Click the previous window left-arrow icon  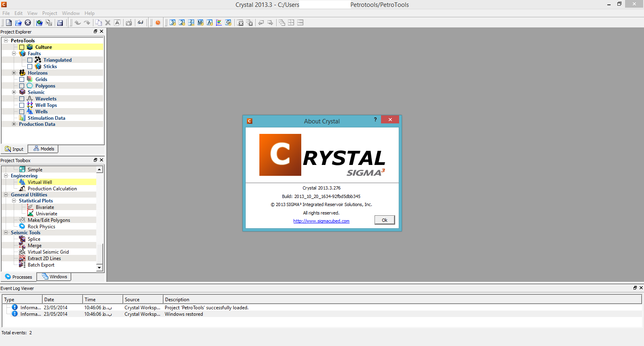tap(261, 23)
